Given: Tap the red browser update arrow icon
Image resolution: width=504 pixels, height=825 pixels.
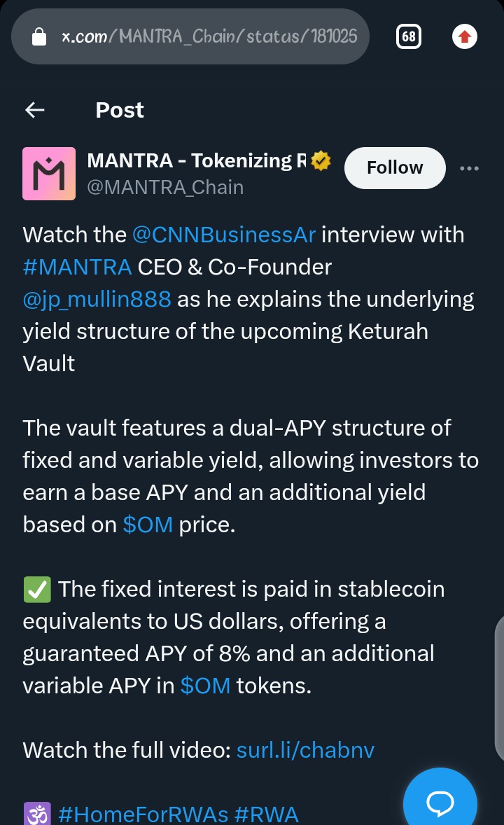Looking at the screenshot, I should [x=465, y=36].
